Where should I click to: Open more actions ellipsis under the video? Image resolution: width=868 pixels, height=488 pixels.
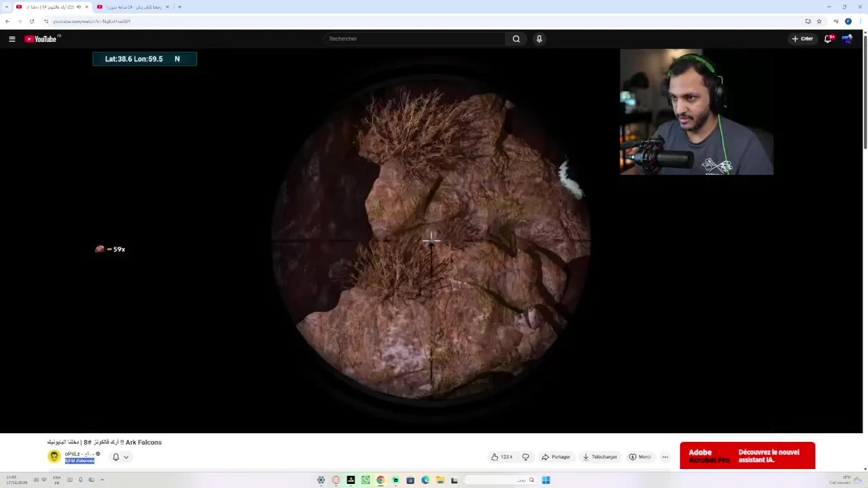[665, 457]
